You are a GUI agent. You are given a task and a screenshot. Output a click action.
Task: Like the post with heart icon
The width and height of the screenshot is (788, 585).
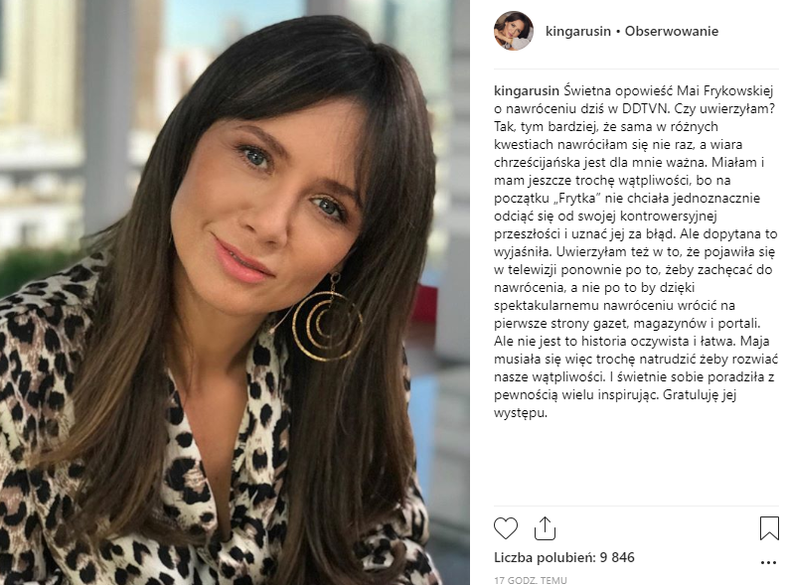[x=506, y=528]
